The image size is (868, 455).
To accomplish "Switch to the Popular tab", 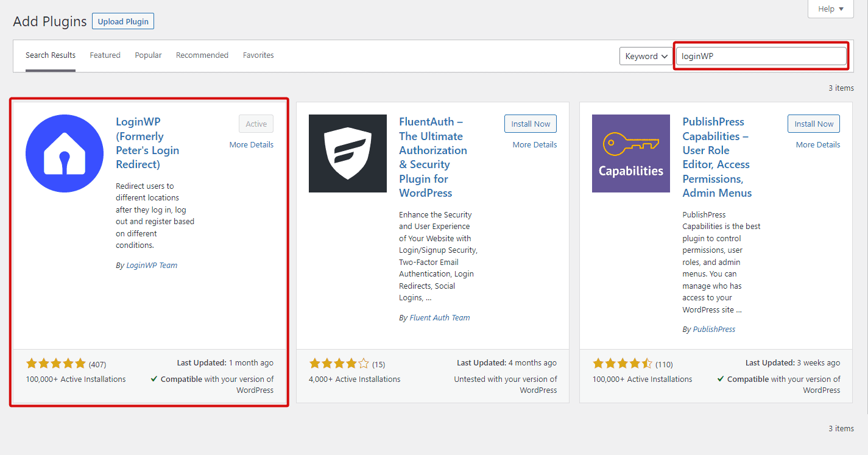I will (148, 55).
